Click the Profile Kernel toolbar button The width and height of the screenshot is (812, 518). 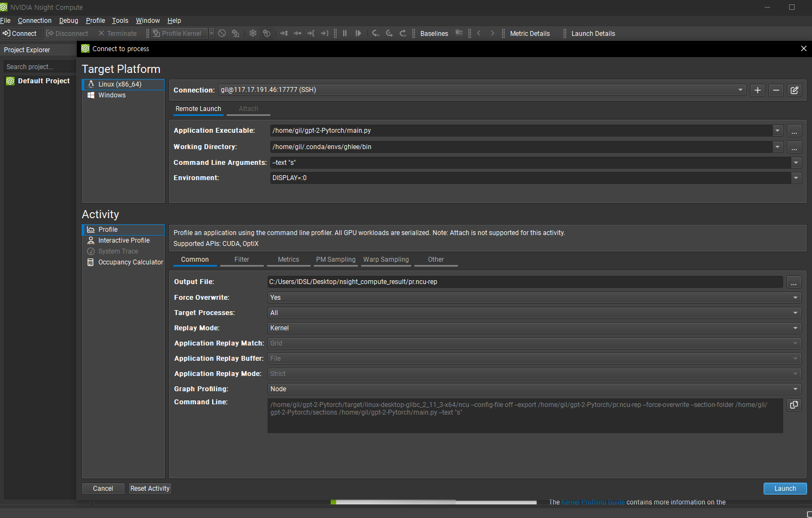coord(179,34)
